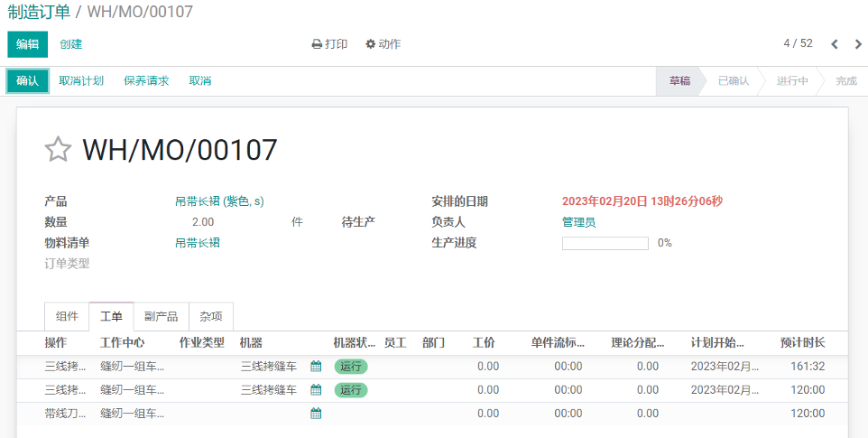868x438 pixels.
Task: Switch to the 组件 components tab
Action: coord(67,316)
